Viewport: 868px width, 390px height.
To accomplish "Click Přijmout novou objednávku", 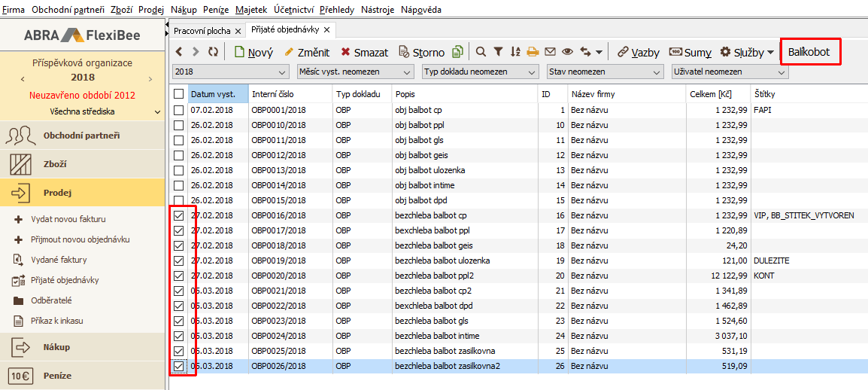I will (x=80, y=239).
